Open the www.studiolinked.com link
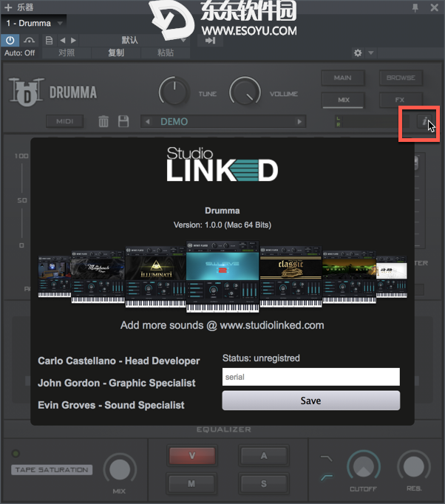445x504 pixels. tap(272, 325)
